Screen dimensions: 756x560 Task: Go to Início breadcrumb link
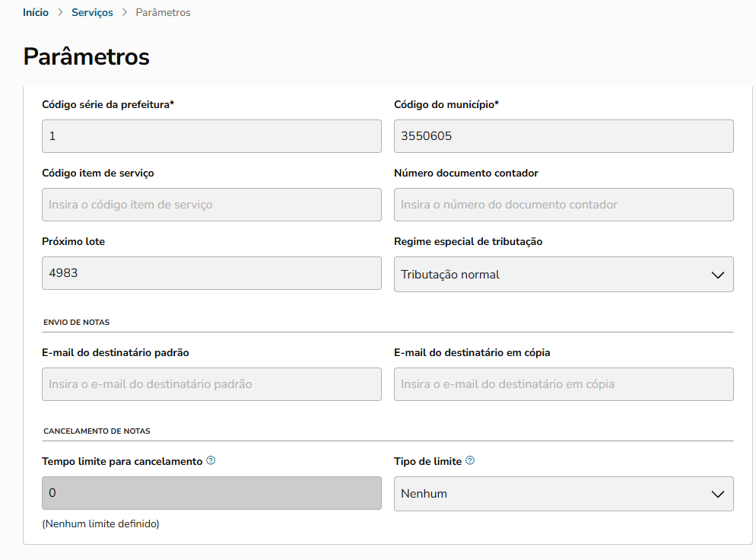point(36,12)
